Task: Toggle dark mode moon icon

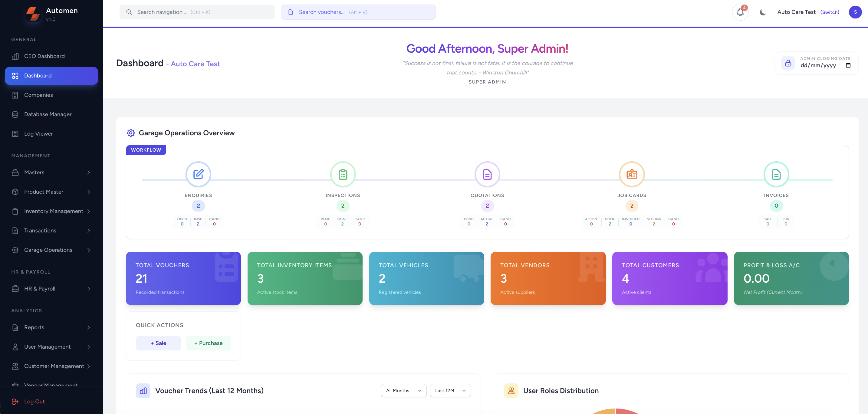Action: (x=763, y=12)
